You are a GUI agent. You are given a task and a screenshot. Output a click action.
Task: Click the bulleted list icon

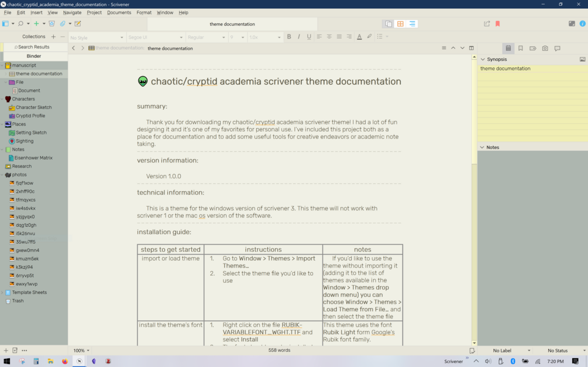(x=380, y=37)
